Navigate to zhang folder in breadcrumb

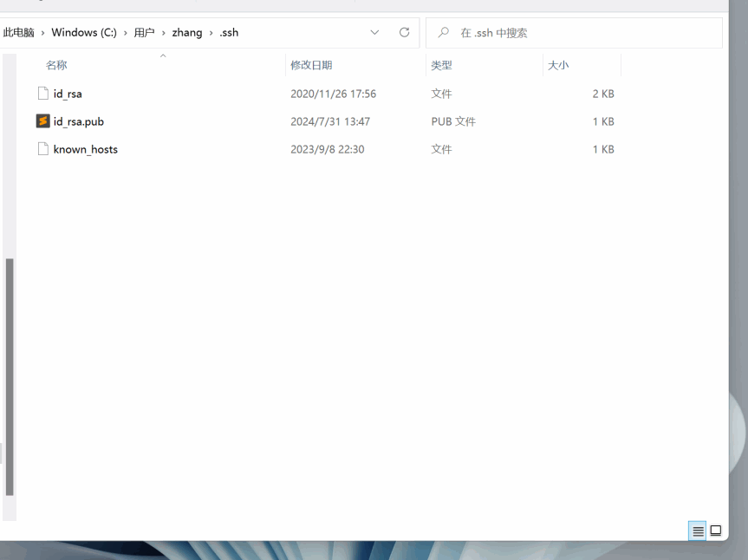click(x=187, y=32)
